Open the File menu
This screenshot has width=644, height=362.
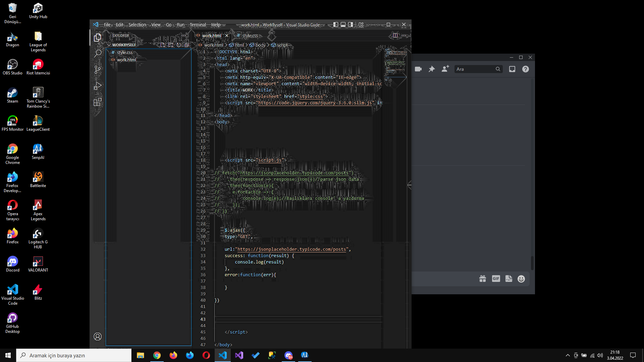107,24
